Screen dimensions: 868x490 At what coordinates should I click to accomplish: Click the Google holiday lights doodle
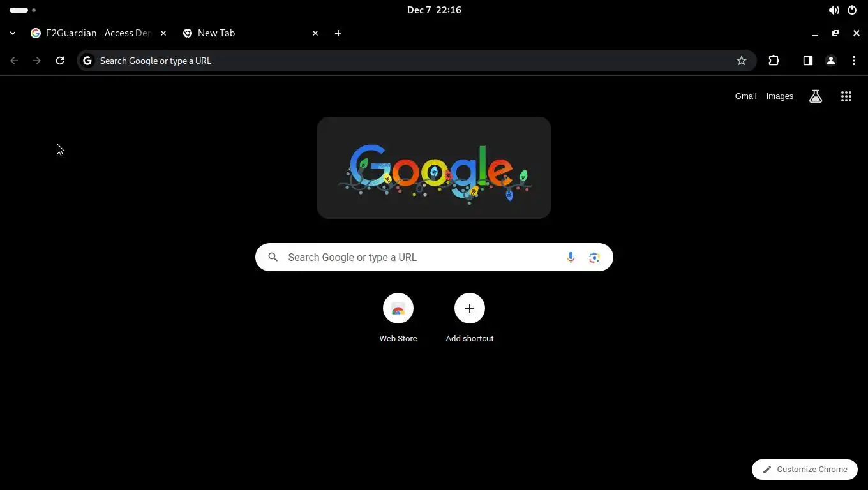click(x=434, y=168)
